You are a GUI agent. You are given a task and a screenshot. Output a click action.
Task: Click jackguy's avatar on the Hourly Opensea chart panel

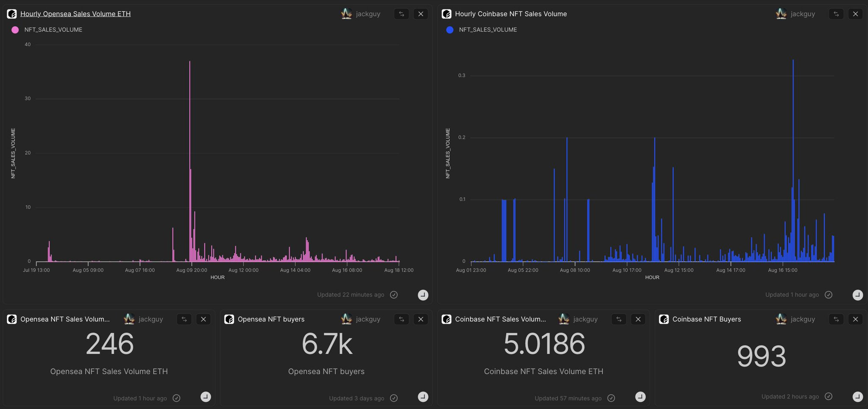(x=346, y=14)
